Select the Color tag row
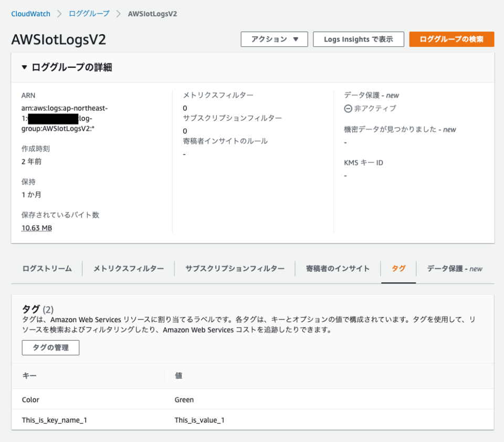The width and height of the screenshot is (504, 442). coord(30,399)
